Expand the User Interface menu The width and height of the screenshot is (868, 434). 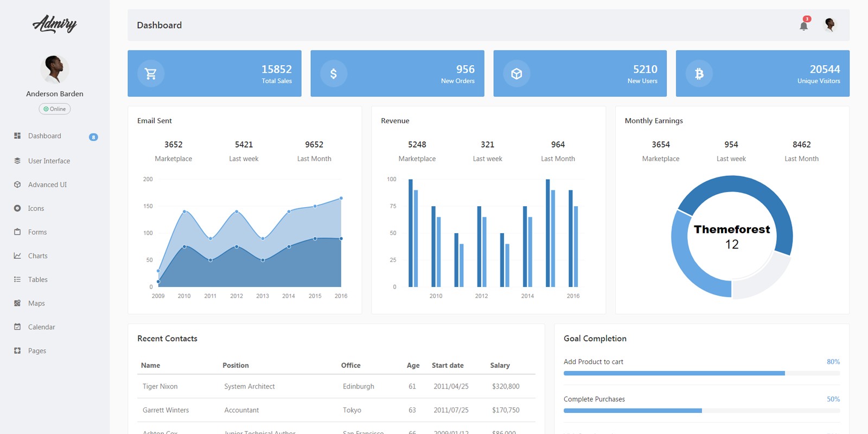click(49, 161)
